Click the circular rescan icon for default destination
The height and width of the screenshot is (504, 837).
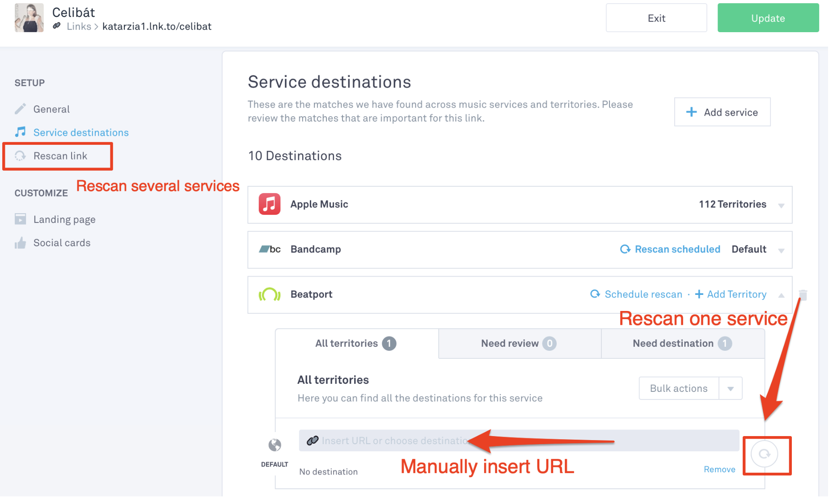point(765,454)
